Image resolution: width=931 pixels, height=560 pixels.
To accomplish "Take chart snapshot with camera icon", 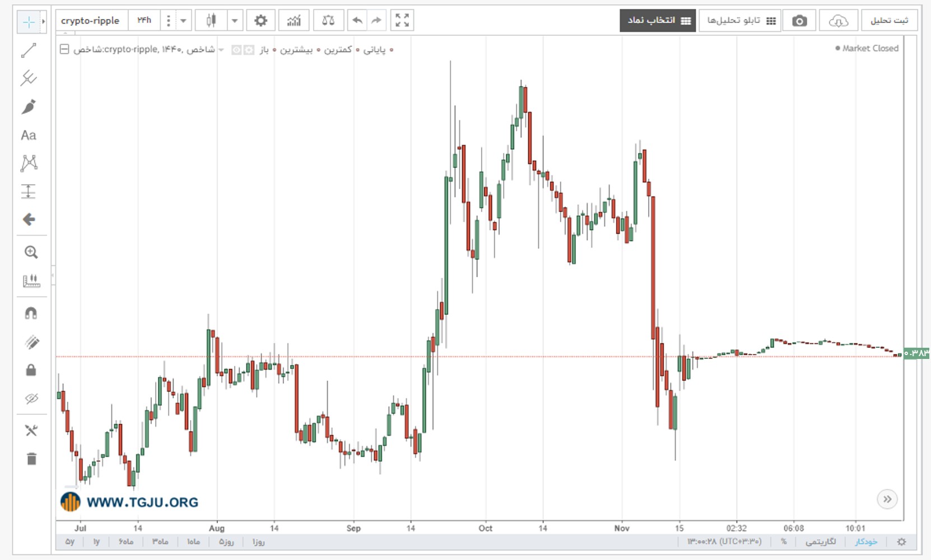I will coord(799,21).
